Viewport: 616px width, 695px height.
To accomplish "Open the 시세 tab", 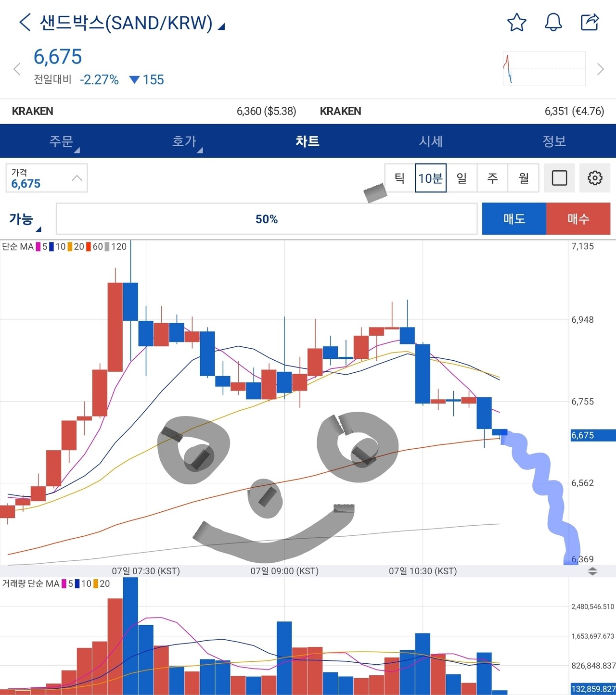I will 431,141.
